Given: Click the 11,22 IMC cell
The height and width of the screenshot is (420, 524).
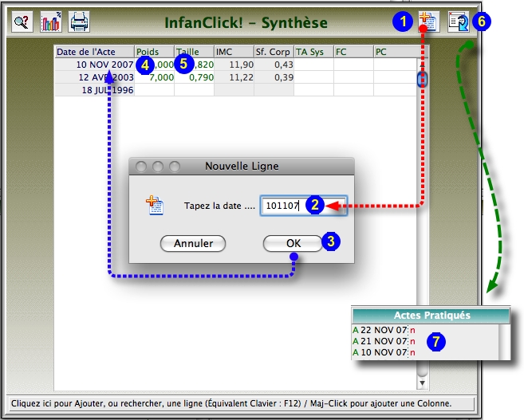Looking at the screenshot, I should pos(234,77).
